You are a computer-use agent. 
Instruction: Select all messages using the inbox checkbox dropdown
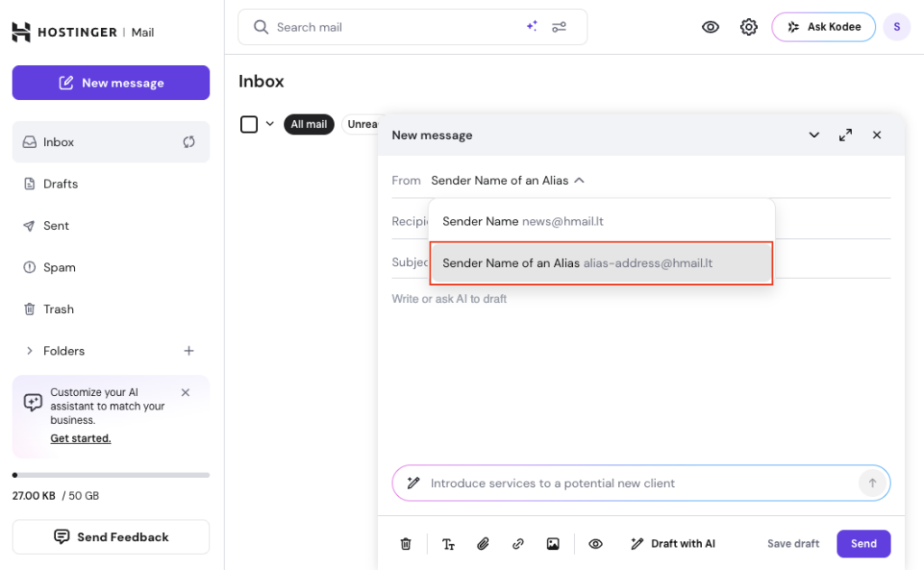click(x=270, y=124)
